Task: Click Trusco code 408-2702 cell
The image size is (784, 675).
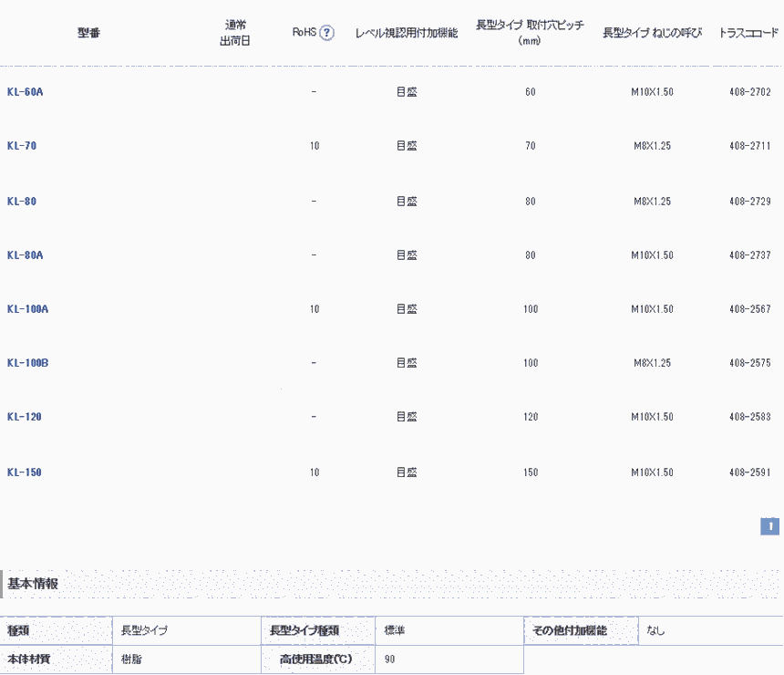Action: (749, 92)
